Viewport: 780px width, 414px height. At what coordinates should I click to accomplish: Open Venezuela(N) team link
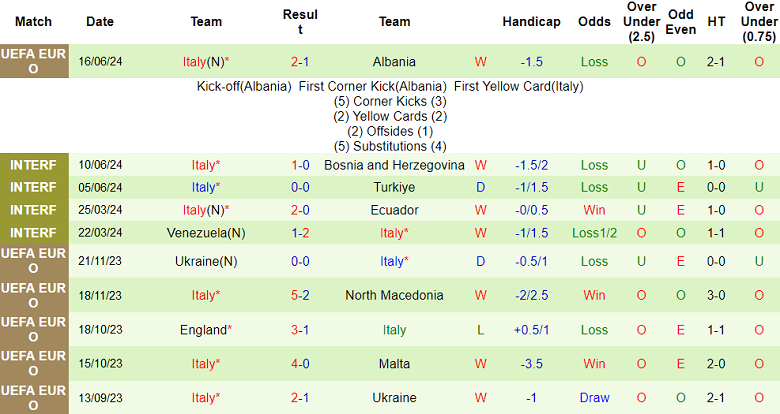pyautogui.click(x=207, y=233)
